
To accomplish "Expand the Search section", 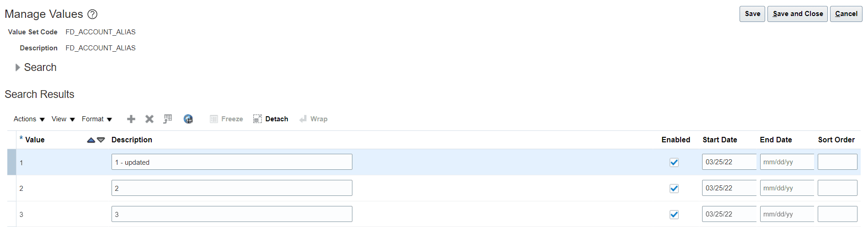I will tap(18, 67).
